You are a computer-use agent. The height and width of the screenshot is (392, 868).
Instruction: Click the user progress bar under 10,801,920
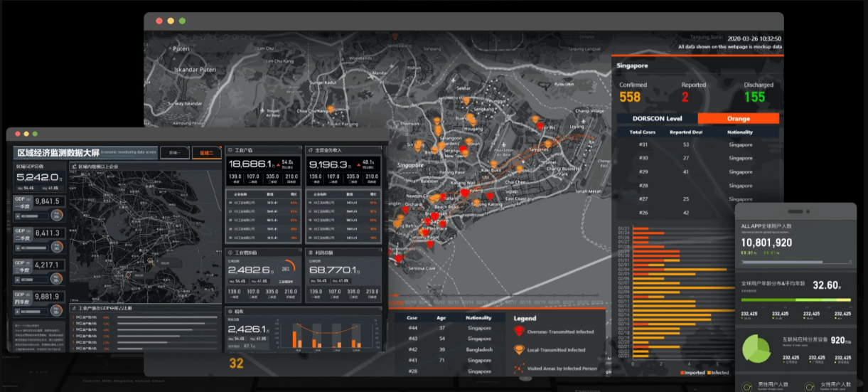pyautogui.click(x=795, y=262)
